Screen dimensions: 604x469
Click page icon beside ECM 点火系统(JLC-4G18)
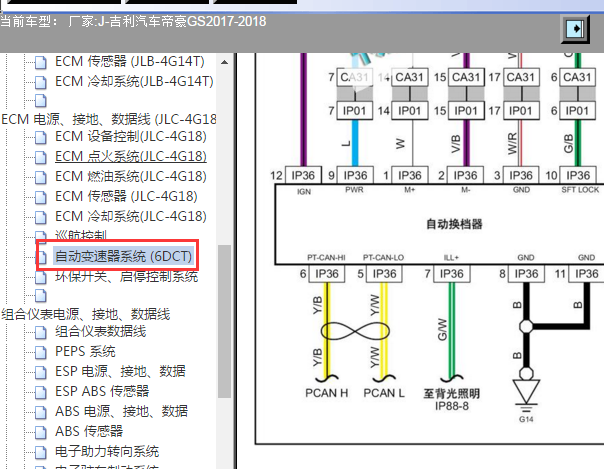point(40,157)
